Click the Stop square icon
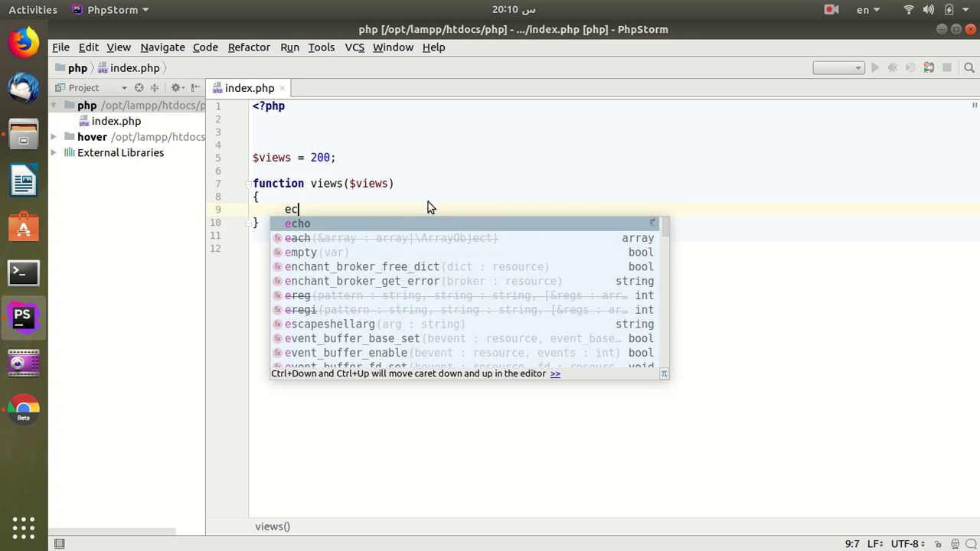Image resolution: width=980 pixels, height=551 pixels. (947, 68)
